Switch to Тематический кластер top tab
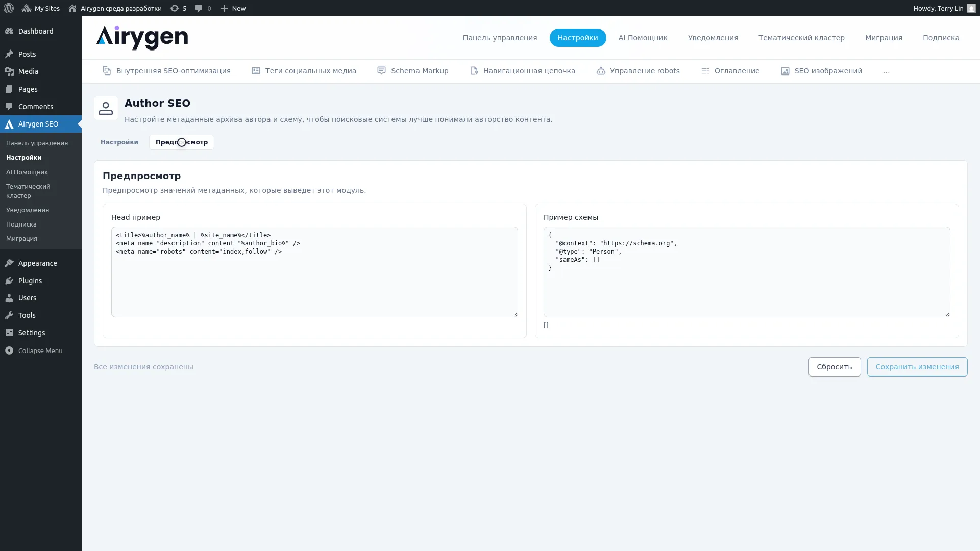This screenshot has width=980, height=551. [x=801, y=38]
